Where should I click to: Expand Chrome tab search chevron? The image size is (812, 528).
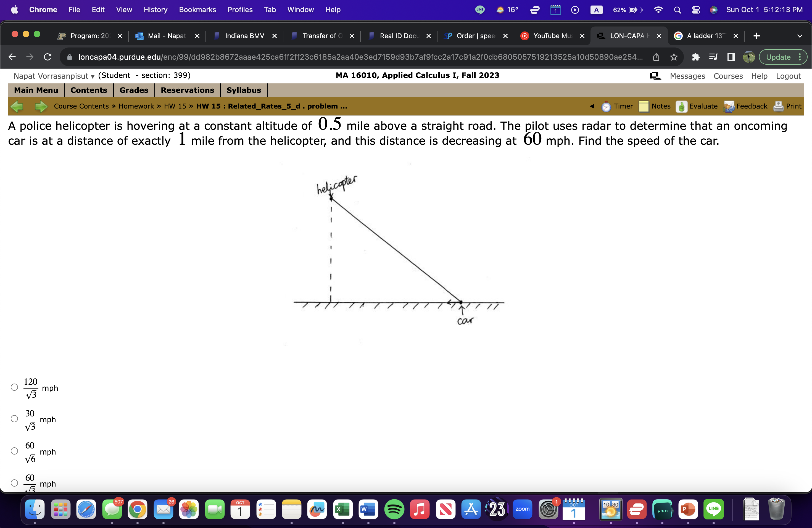click(799, 36)
